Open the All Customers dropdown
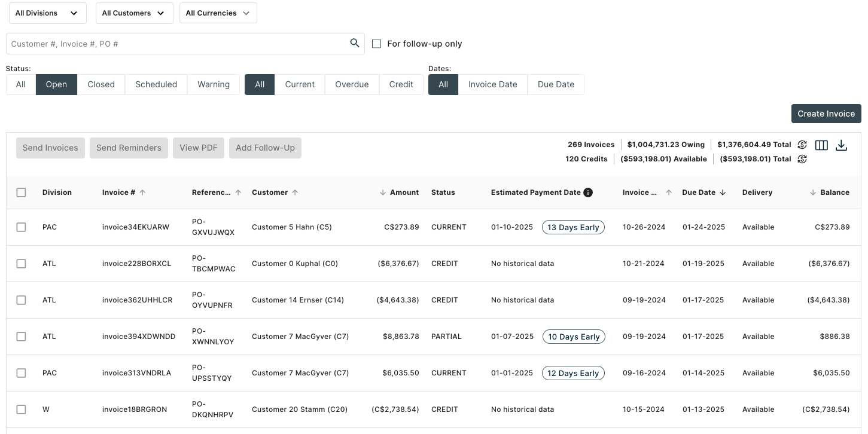 134,13
